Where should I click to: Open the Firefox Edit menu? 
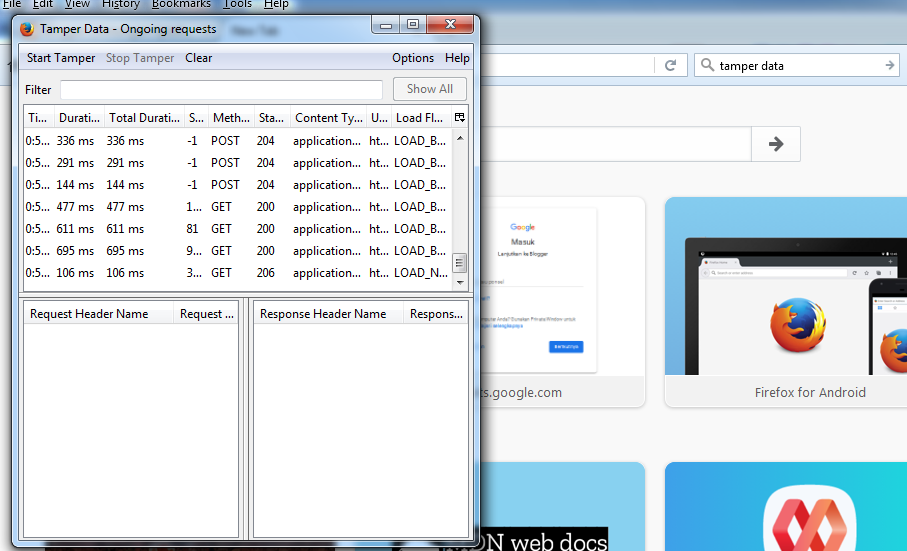(x=43, y=4)
